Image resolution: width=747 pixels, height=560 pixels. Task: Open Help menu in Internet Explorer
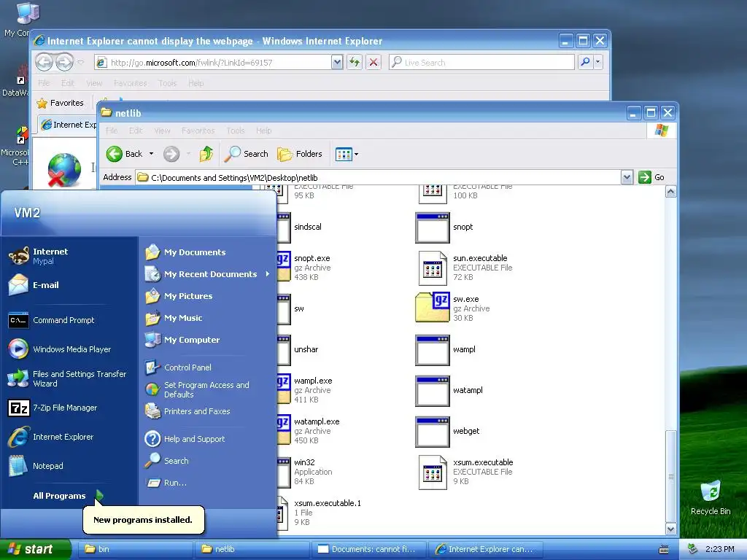tap(196, 83)
